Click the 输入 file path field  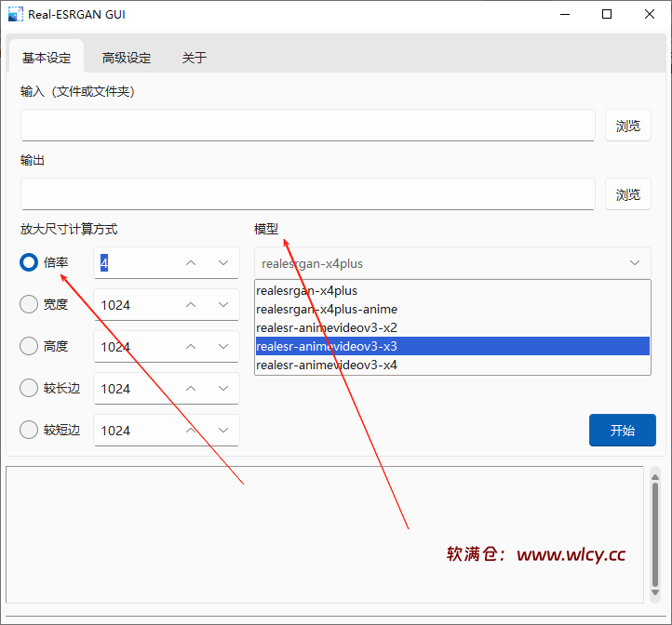point(308,125)
